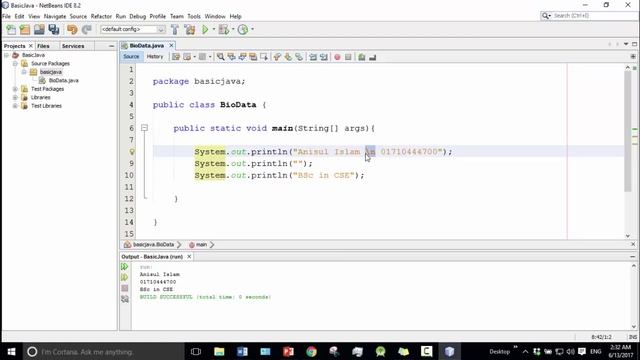Open the File menu
This screenshot has width=640, height=360.
tap(6, 16)
